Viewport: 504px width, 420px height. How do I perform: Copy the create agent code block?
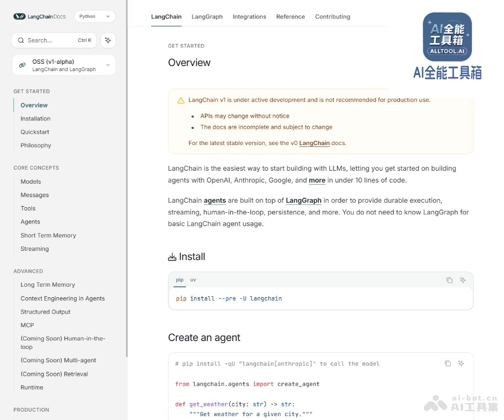448,363
